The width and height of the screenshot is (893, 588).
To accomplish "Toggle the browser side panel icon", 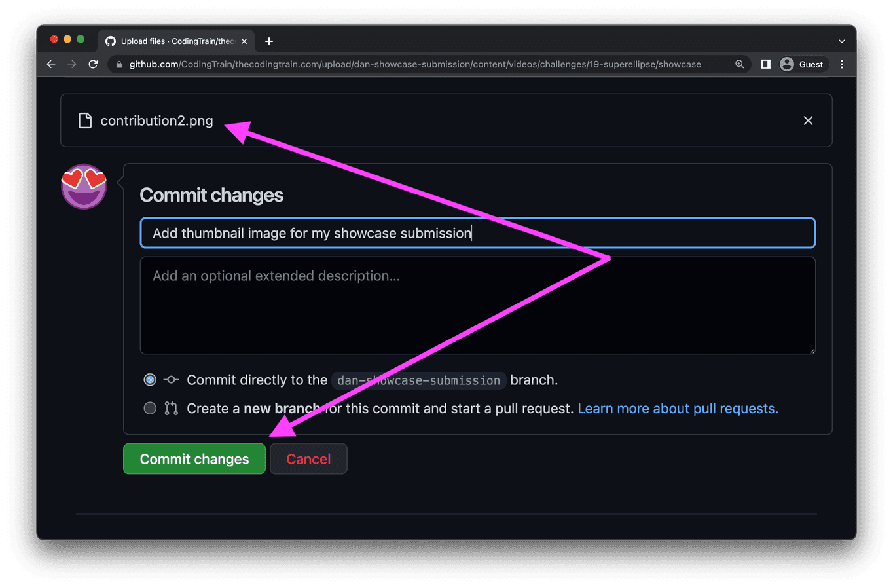I will (x=765, y=64).
